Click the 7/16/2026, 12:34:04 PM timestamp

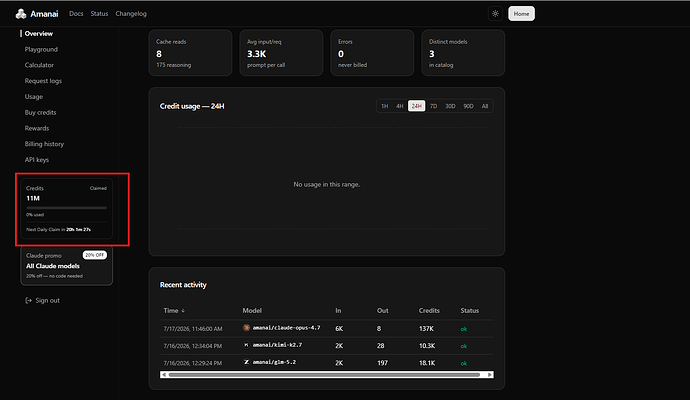click(193, 346)
